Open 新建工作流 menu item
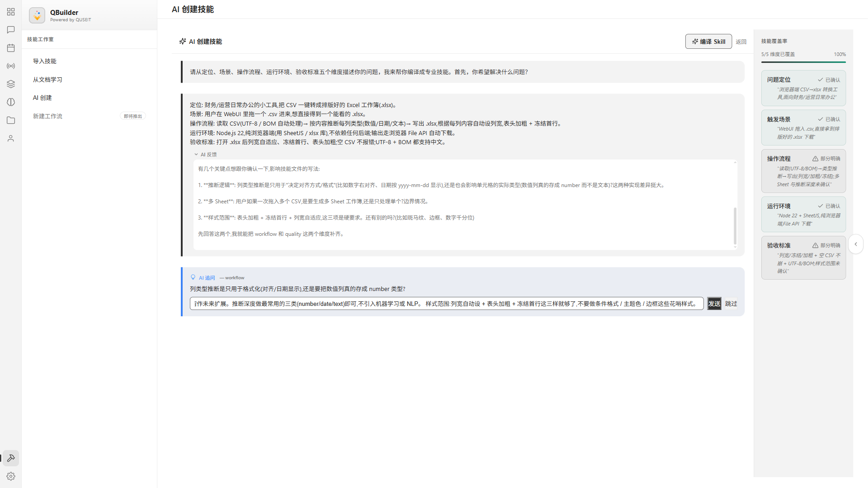Viewport: 868px width, 488px height. click(x=89, y=116)
